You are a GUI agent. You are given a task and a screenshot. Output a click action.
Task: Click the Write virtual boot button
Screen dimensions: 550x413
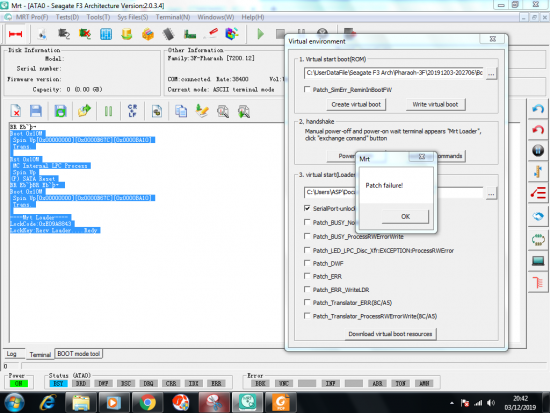435,104
